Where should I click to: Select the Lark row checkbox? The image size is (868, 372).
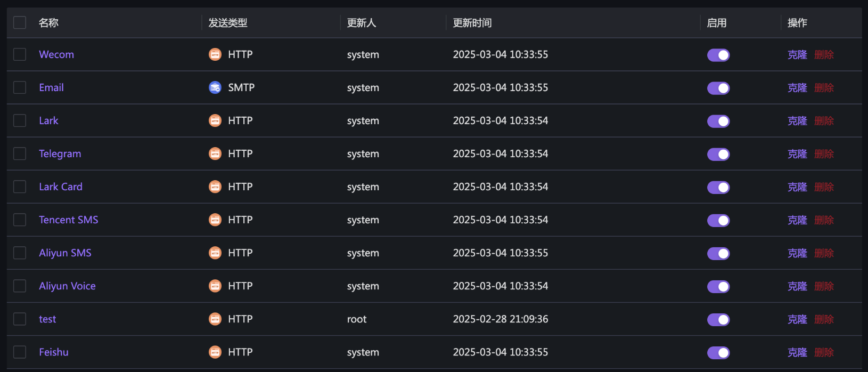[x=20, y=120]
